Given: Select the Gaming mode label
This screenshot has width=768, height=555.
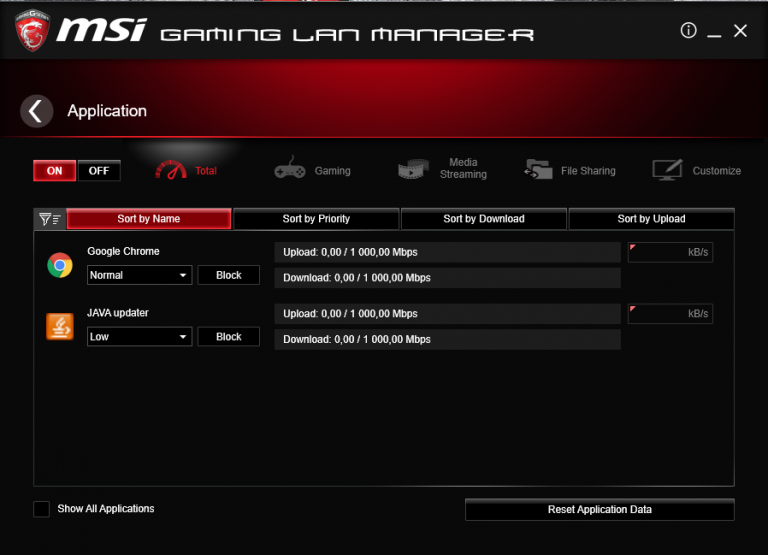Looking at the screenshot, I should pos(333,171).
